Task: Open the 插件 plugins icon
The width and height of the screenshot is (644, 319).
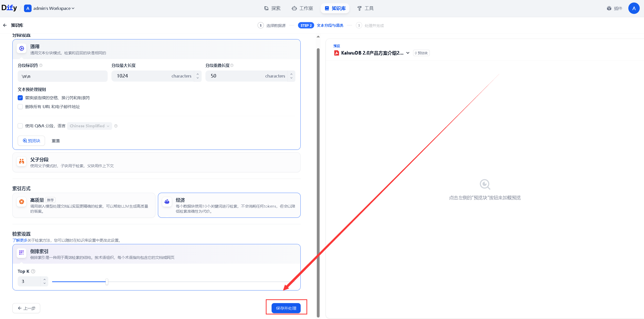Action: click(x=609, y=8)
